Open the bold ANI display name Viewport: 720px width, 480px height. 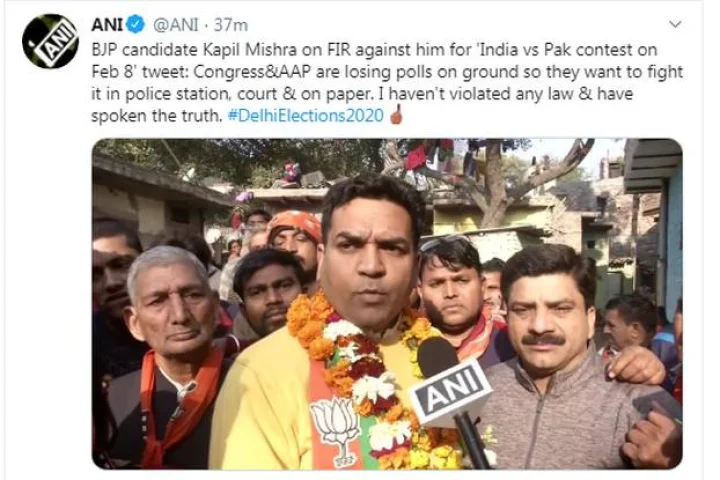(x=107, y=25)
